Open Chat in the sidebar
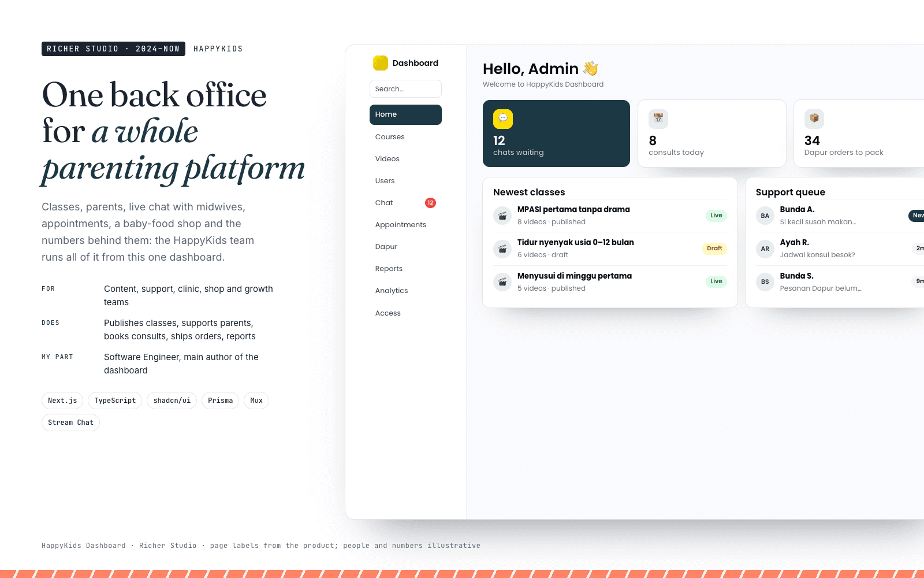This screenshot has height=578, width=924. [405, 203]
